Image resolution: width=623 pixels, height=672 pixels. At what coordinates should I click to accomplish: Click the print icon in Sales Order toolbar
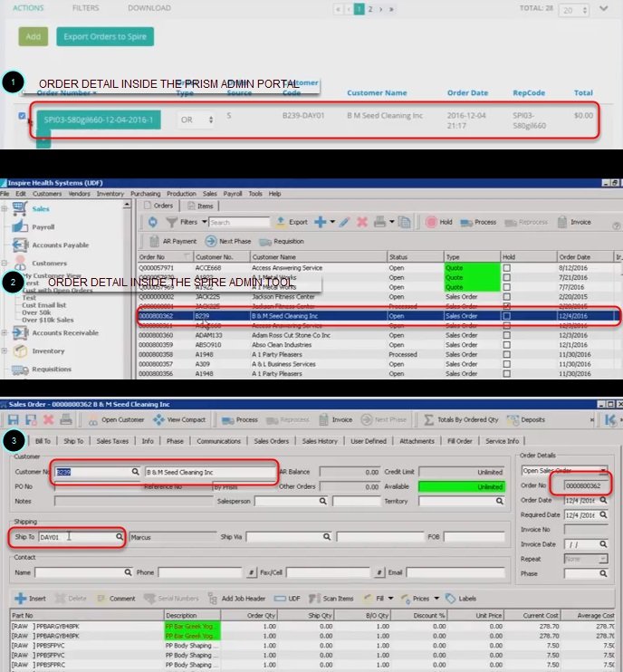coord(65,419)
